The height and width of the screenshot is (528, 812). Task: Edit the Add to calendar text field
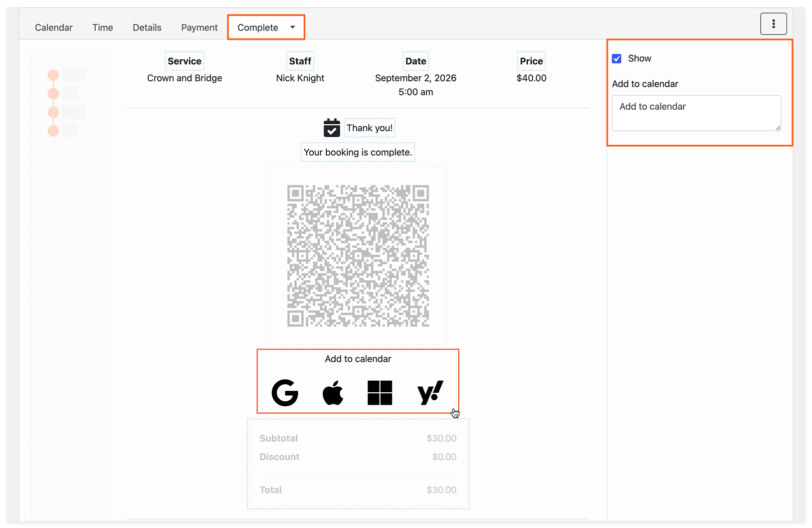pos(696,113)
